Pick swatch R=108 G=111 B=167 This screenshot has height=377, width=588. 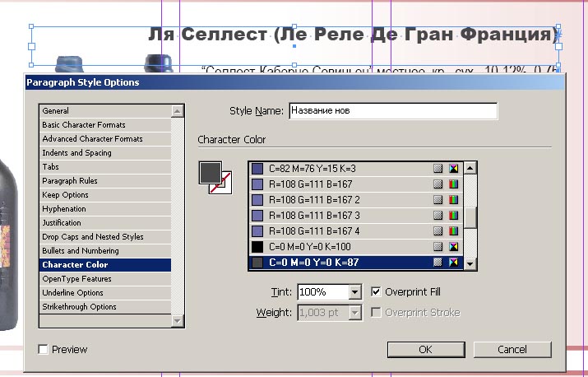click(x=356, y=184)
